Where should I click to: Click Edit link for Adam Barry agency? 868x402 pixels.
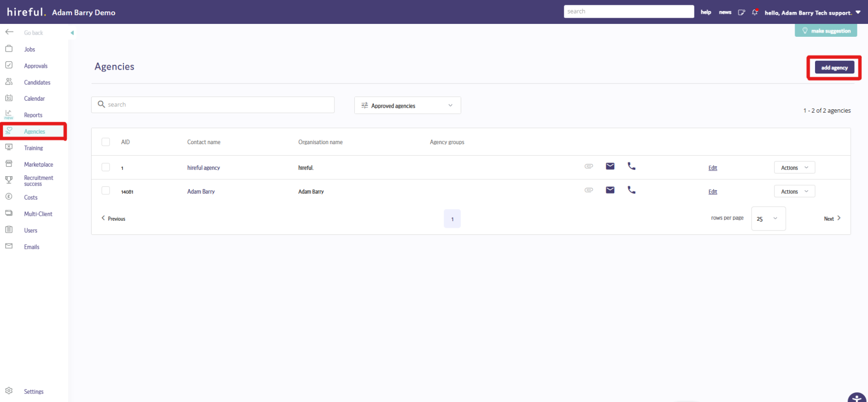coord(713,192)
